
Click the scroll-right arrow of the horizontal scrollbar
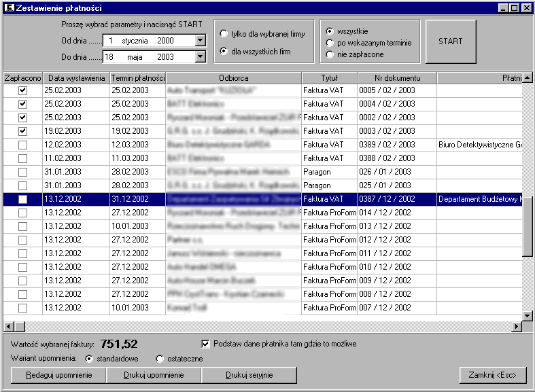click(x=517, y=327)
